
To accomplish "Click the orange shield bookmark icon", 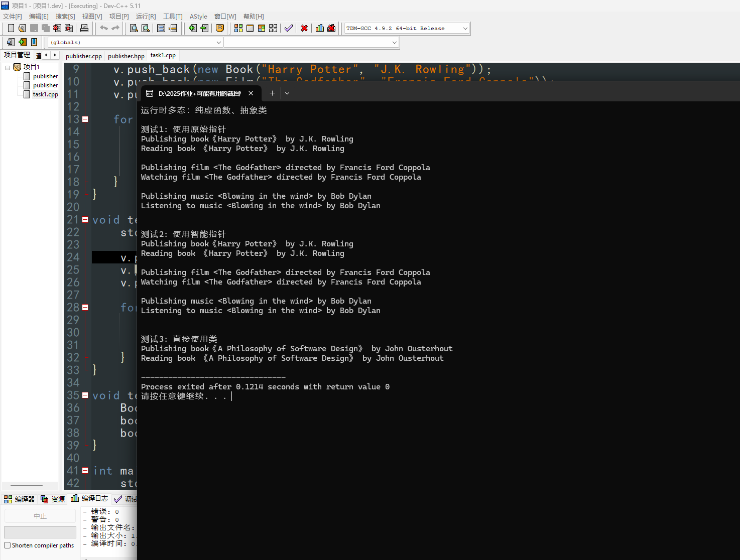I will [219, 28].
